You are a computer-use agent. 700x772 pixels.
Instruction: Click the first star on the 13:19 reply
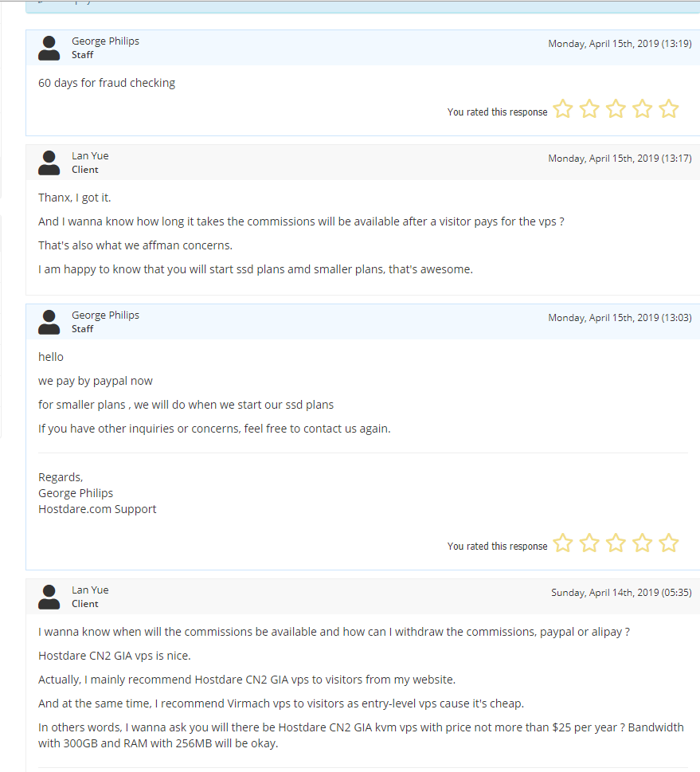[x=563, y=109]
